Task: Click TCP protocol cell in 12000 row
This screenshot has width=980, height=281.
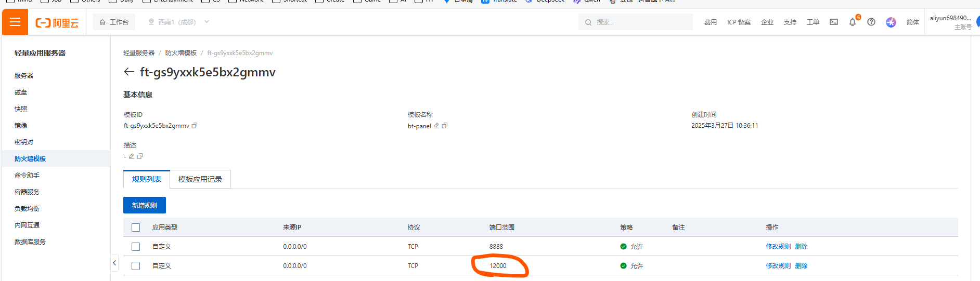Action: coord(413,266)
